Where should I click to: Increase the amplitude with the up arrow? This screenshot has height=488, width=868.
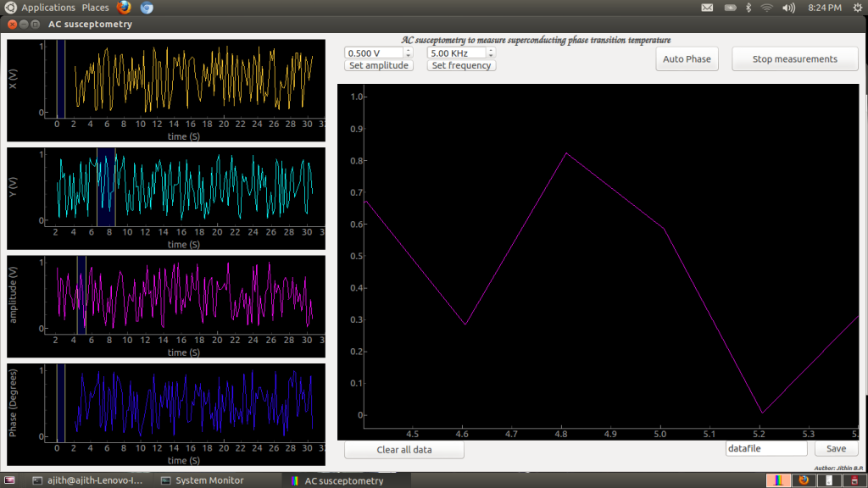click(x=409, y=50)
